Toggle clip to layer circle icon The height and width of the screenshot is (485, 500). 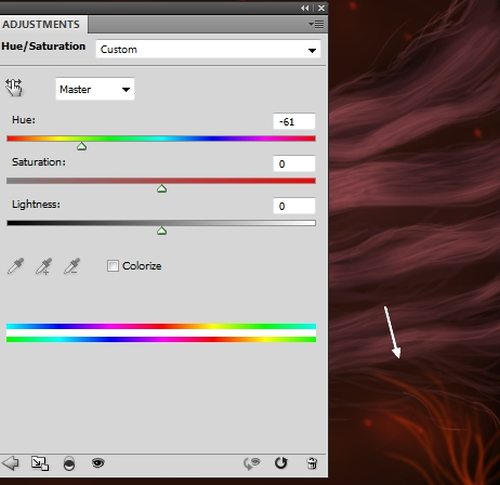click(x=69, y=463)
